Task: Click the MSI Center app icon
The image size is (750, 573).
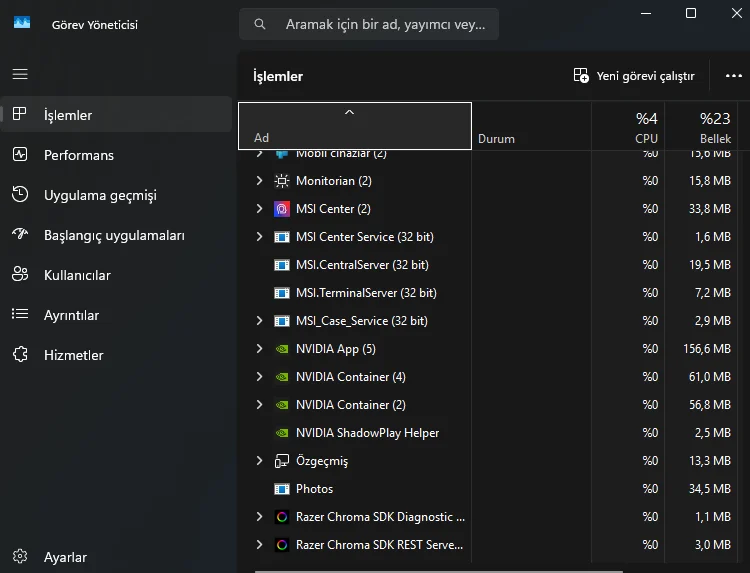Action: coord(282,209)
